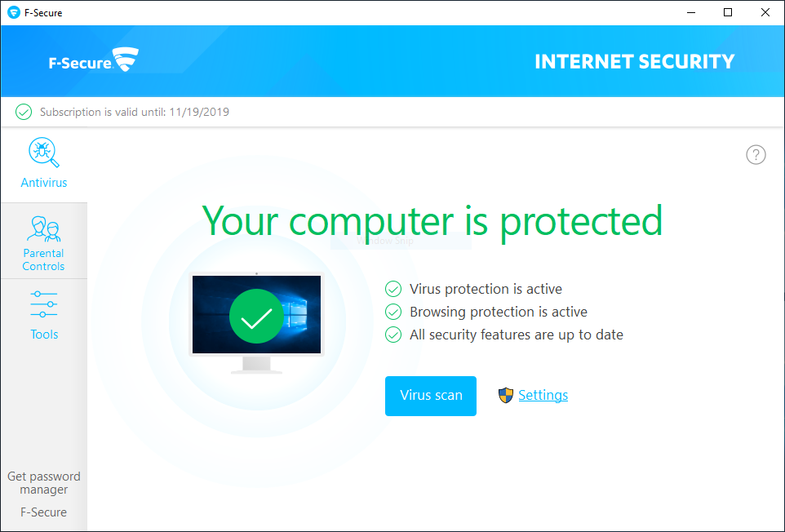785x532 pixels.
Task: Select the Parental Controls tab label
Action: pyautogui.click(x=44, y=259)
